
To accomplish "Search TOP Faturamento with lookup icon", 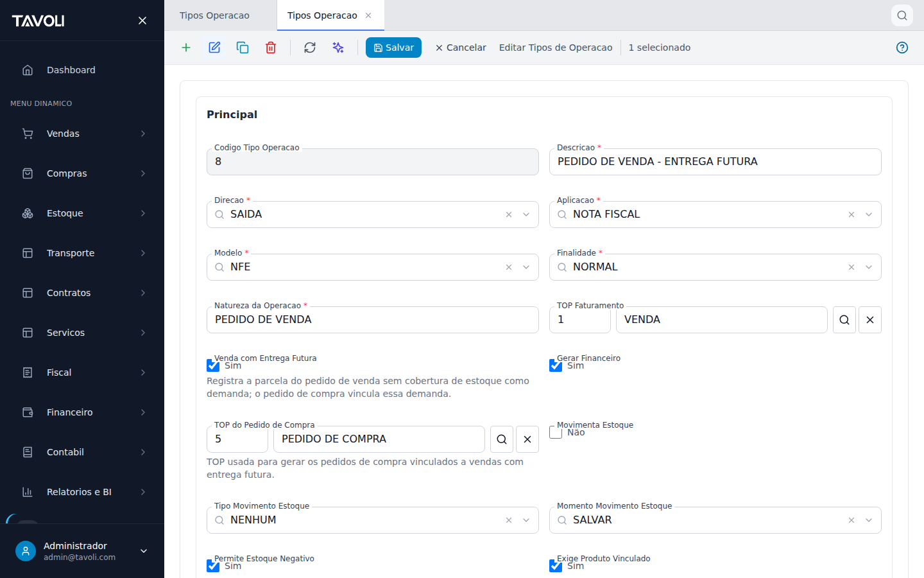I will coord(844,320).
